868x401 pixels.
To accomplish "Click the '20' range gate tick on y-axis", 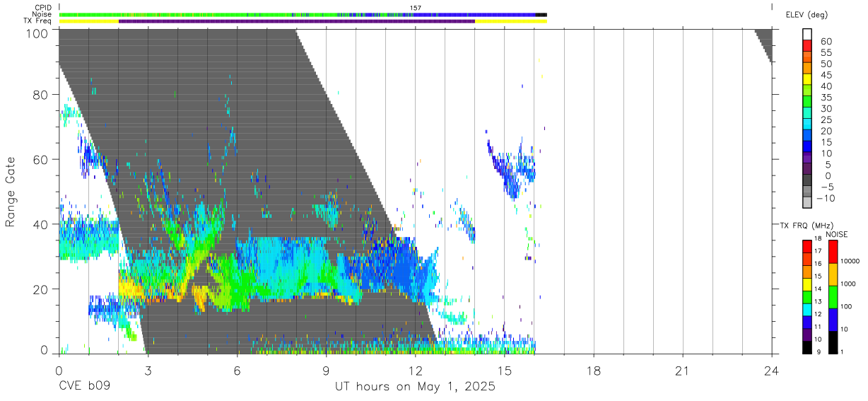I will click(41, 289).
